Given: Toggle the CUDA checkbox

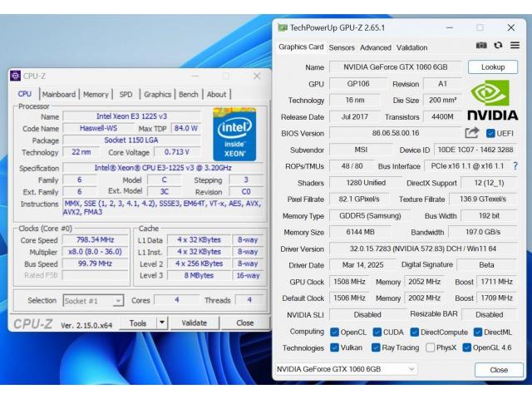Looking at the screenshot, I should point(377,332).
